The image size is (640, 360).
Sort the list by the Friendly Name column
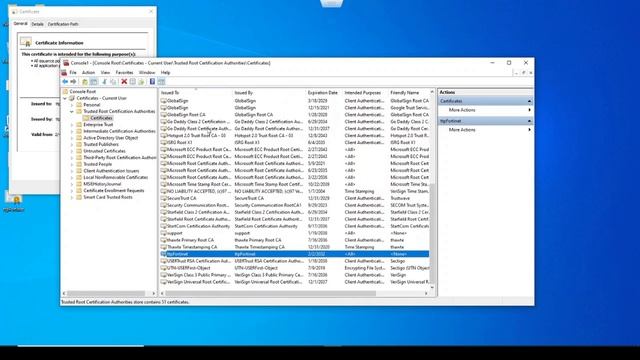point(409,93)
